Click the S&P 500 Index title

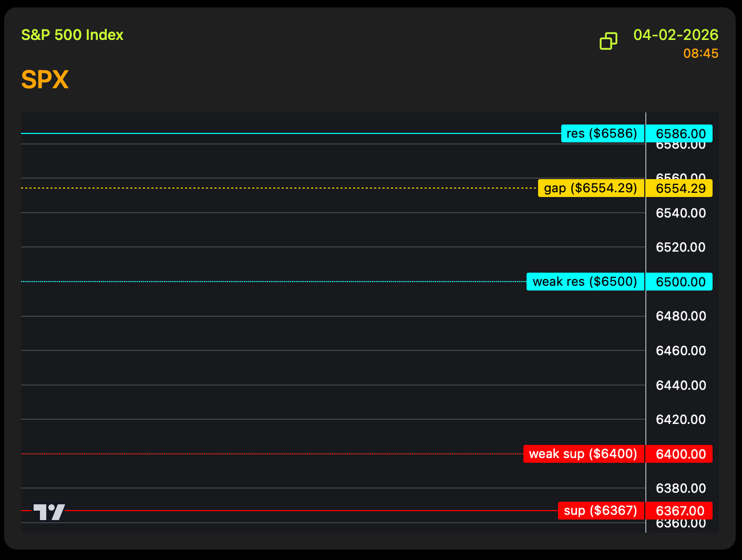coord(73,35)
